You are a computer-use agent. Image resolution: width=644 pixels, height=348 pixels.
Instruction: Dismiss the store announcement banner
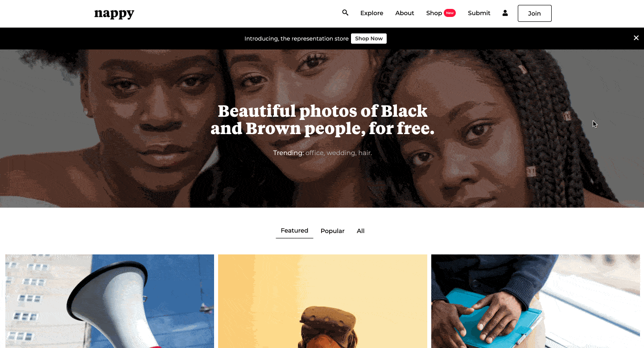pyautogui.click(x=636, y=38)
